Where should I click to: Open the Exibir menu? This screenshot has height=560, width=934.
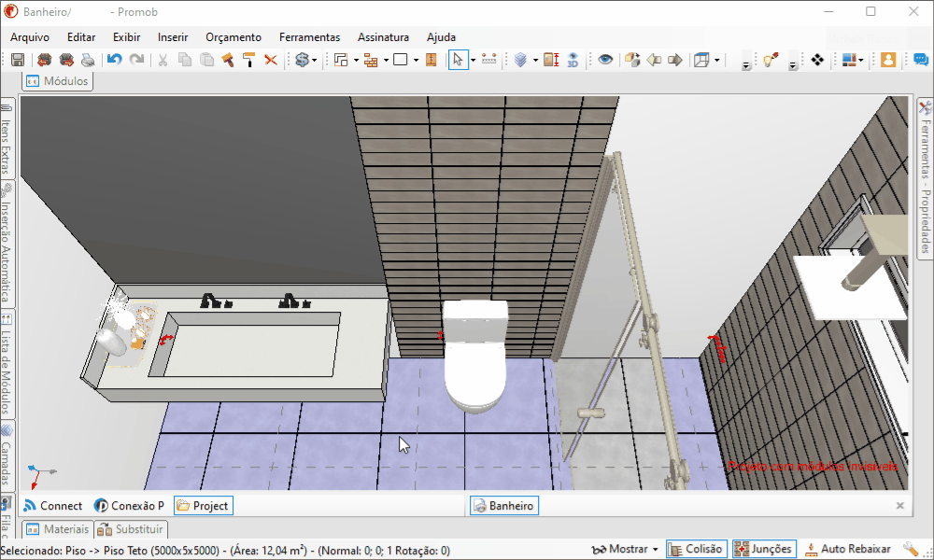(126, 37)
